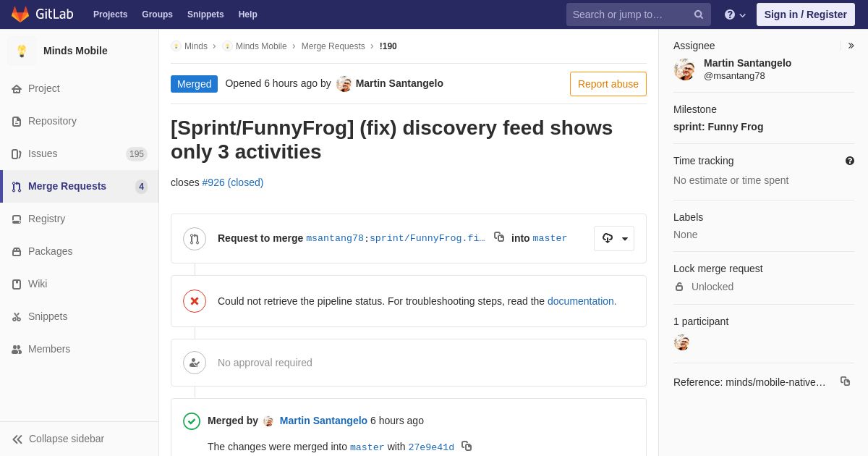This screenshot has width=868, height=456.
Task: Click the GitLab fox logo
Action: [x=20, y=14]
